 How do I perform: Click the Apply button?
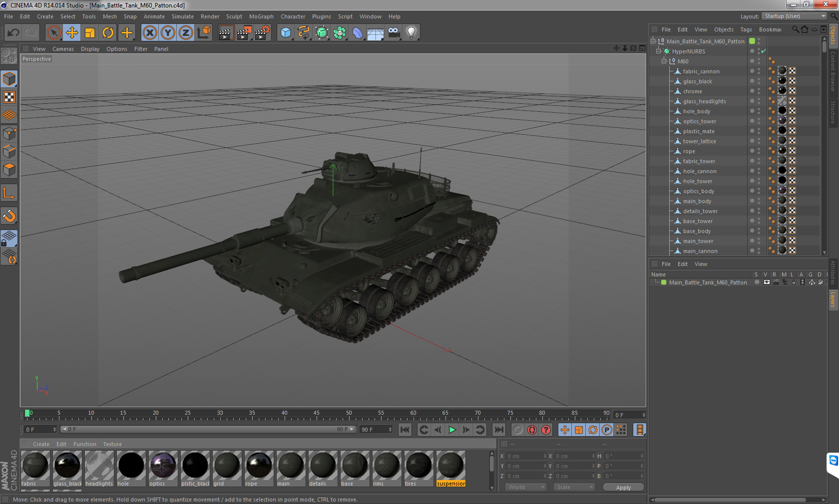tap(623, 488)
